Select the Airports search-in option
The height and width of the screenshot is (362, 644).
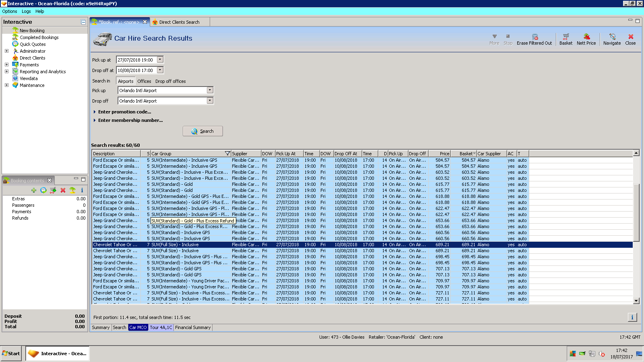point(126,81)
